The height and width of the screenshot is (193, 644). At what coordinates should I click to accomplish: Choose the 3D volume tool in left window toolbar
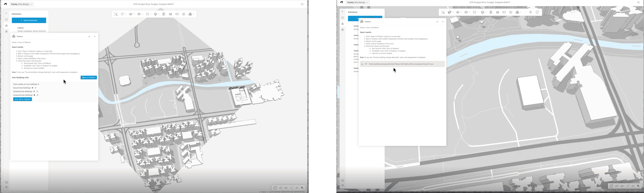click(130, 14)
